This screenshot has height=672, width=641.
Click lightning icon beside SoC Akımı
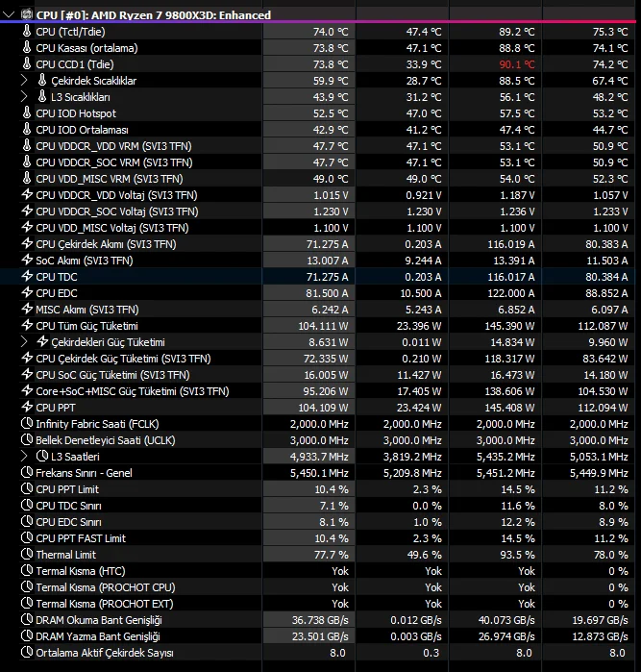click(27, 261)
